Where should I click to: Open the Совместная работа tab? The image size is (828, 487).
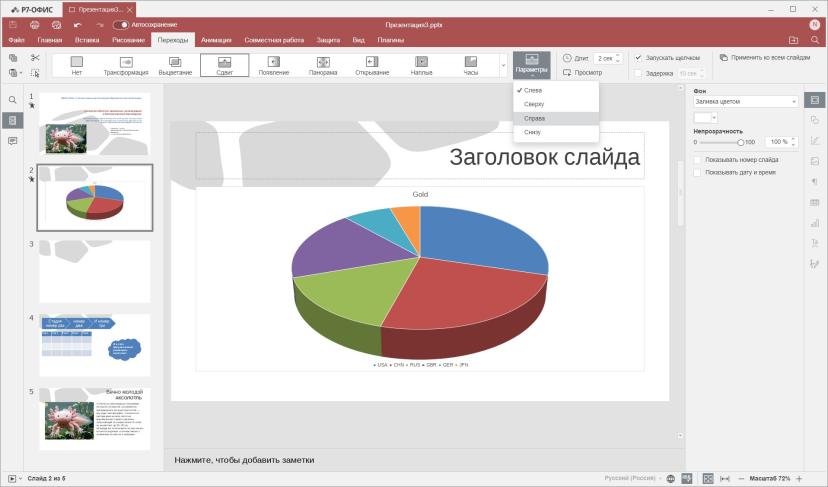click(x=274, y=40)
